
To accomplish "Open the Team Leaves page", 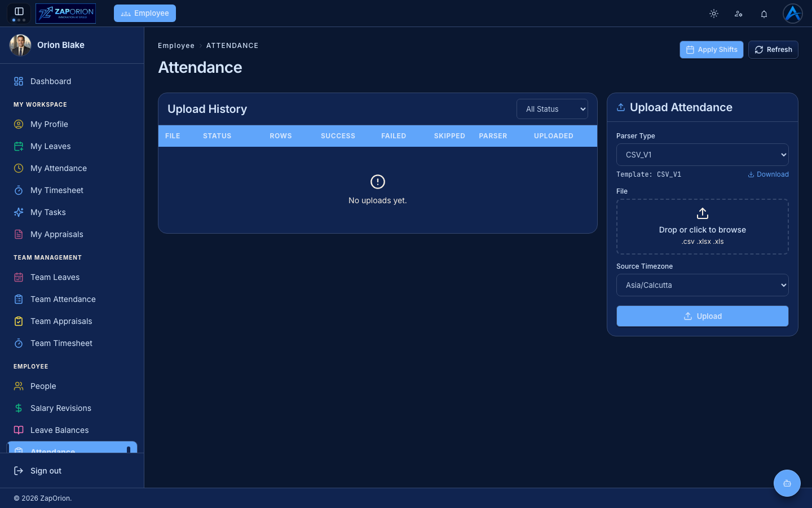I will click(x=72, y=277).
